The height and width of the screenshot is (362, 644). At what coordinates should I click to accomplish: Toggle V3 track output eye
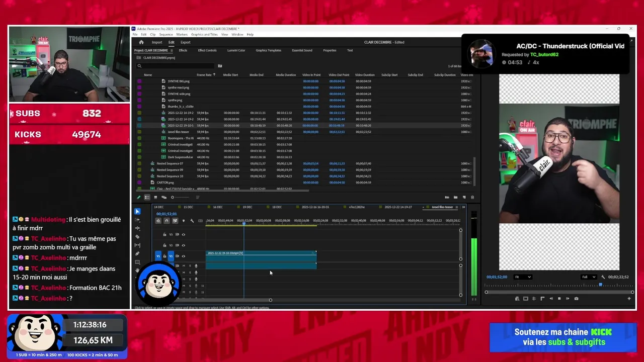(x=183, y=234)
